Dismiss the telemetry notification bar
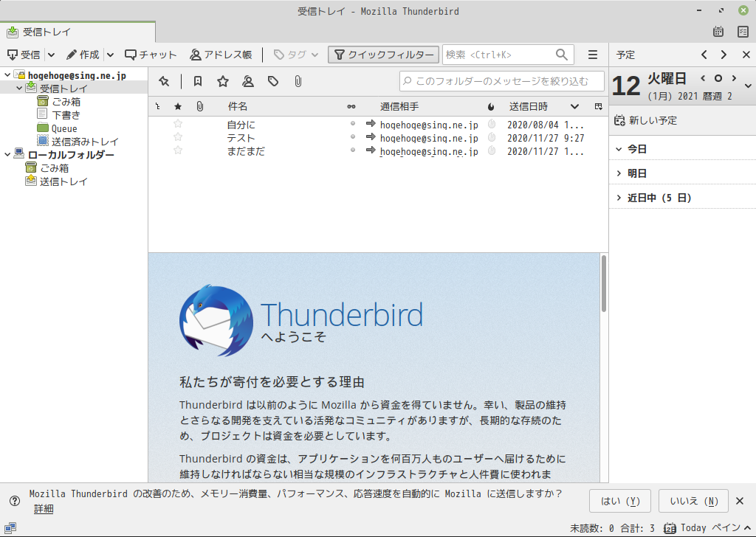The width and height of the screenshot is (756, 537). [740, 501]
